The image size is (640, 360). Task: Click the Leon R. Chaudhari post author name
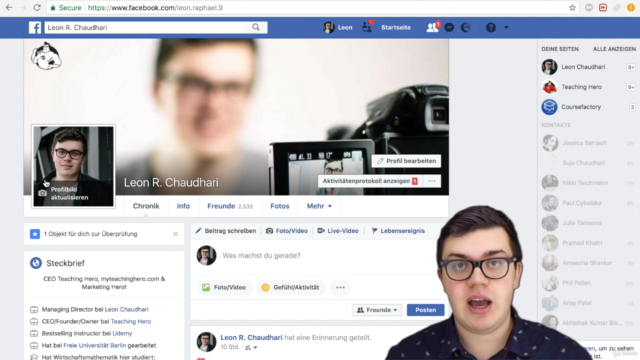coord(251,338)
